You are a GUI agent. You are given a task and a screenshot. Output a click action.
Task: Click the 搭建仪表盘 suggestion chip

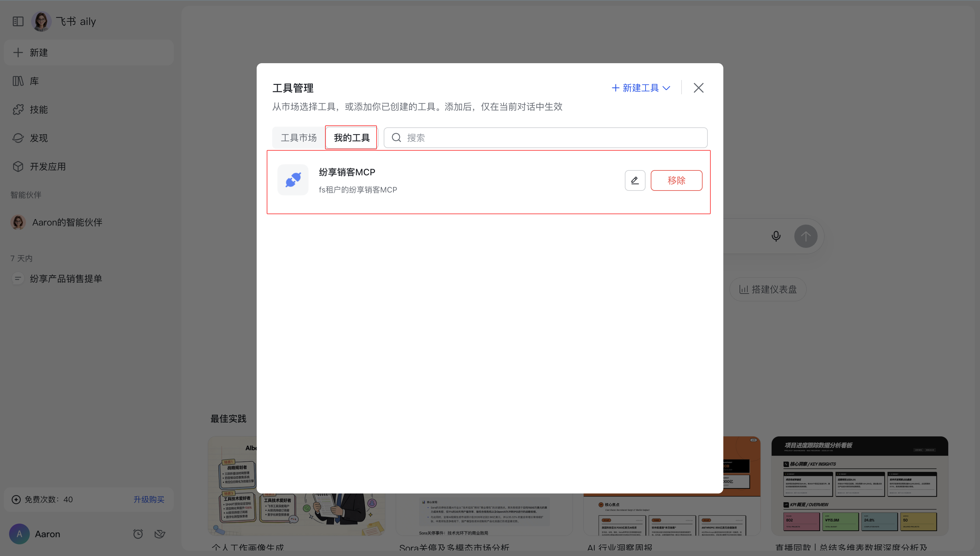point(768,289)
